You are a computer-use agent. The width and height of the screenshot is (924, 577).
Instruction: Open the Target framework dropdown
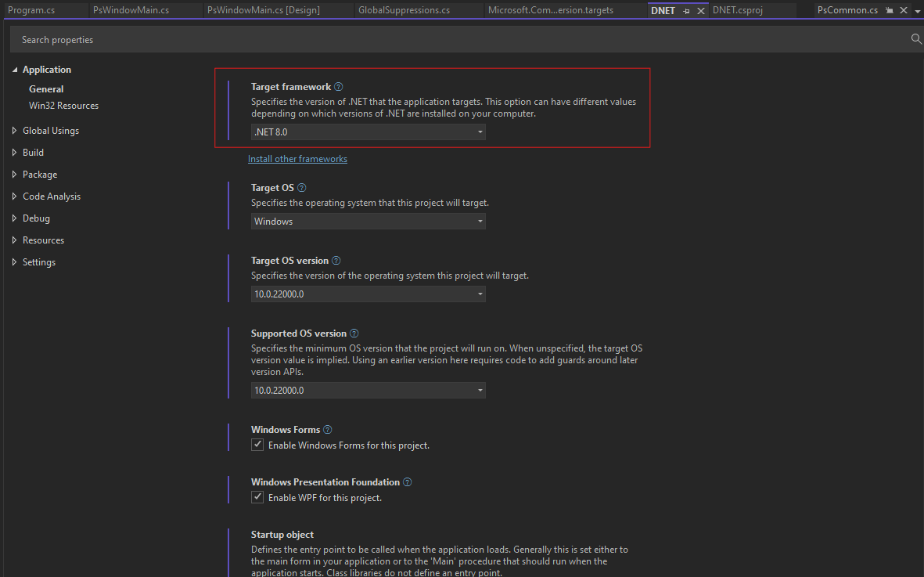point(479,132)
